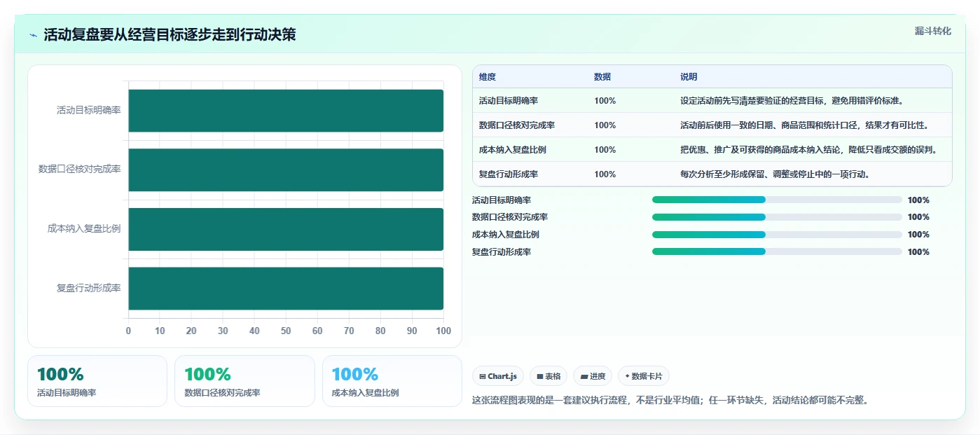980x435 pixels.
Task: Click the x-axis tick label 40
Action: pos(254,331)
